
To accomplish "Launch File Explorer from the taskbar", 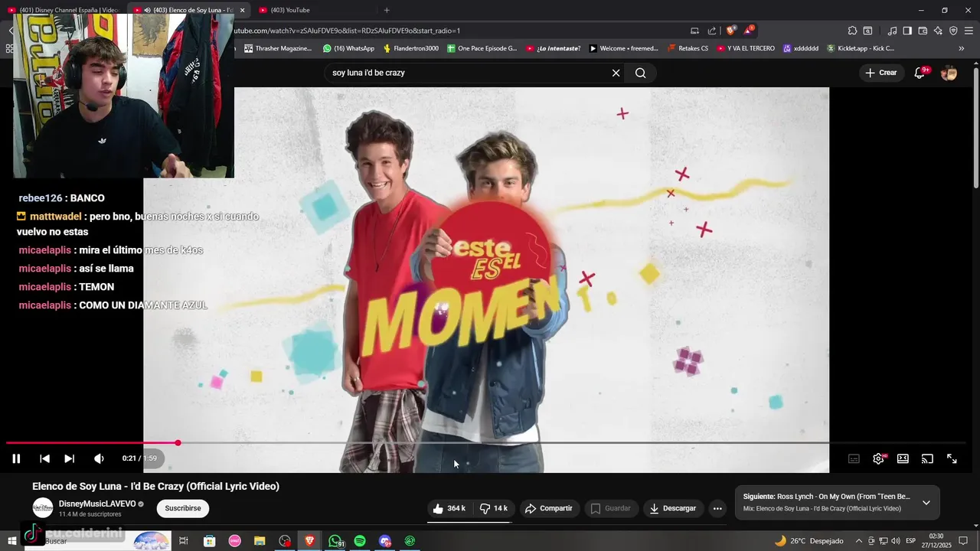I will point(260,541).
